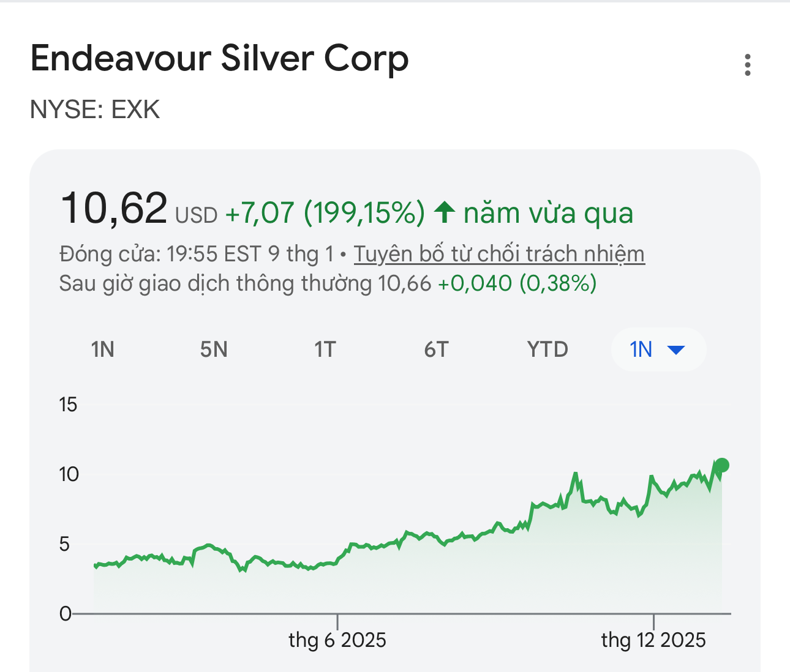790x672 pixels.
Task: Open the three-dot more options menu
Action: [x=747, y=65]
